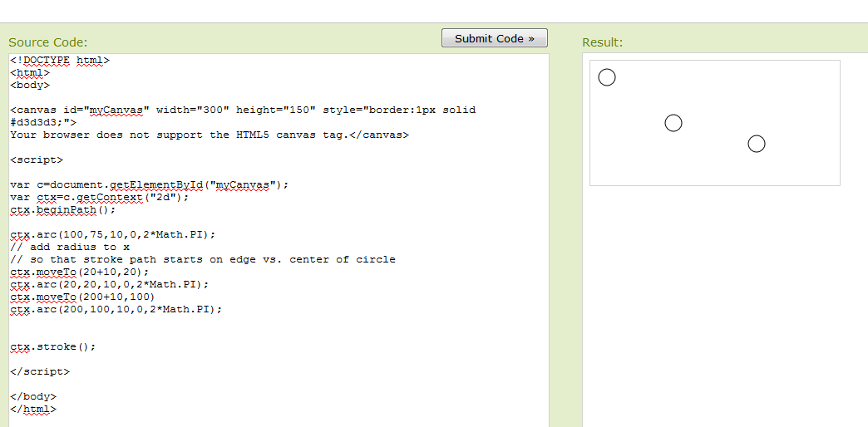The width and height of the screenshot is (868, 427).
Task: Click the opening <html> tag line
Action: [x=30, y=72]
